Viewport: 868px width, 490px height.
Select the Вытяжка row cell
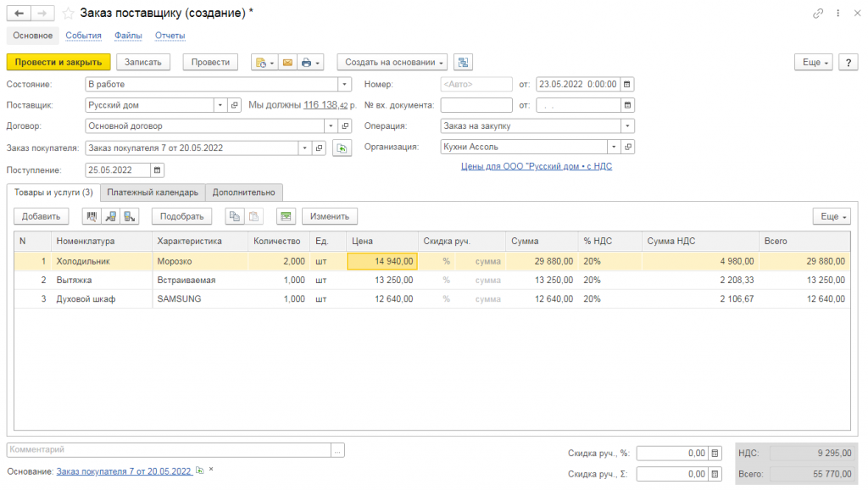(x=102, y=280)
